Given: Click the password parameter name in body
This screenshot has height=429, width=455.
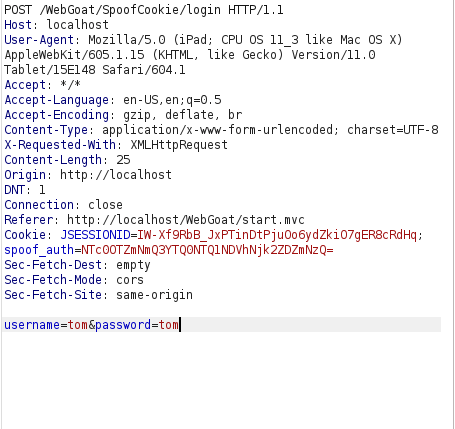Looking at the screenshot, I should point(123,325).
